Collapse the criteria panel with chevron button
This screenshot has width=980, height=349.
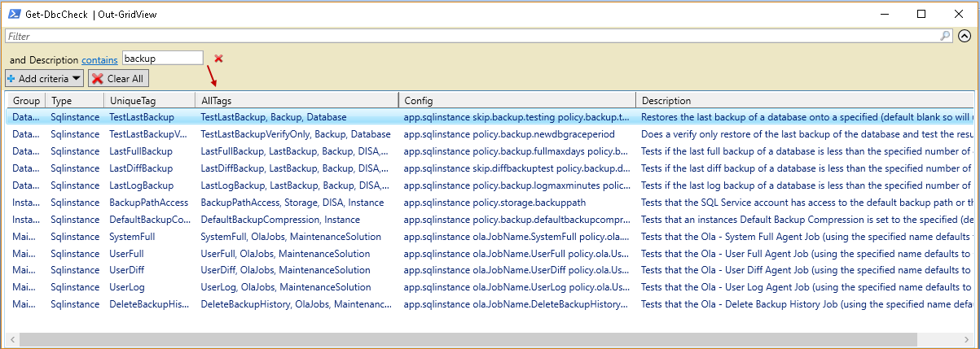[x=965, y=36]
